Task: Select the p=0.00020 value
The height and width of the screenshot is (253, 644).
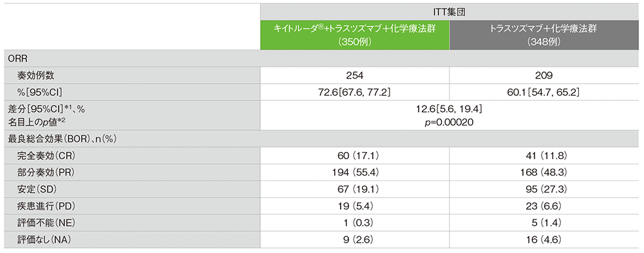Action: (449, 122)
